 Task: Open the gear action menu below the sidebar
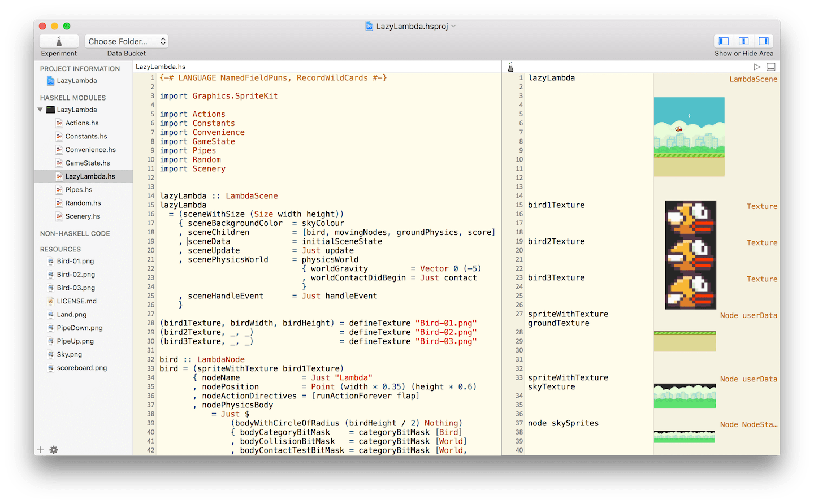(53, 449)
